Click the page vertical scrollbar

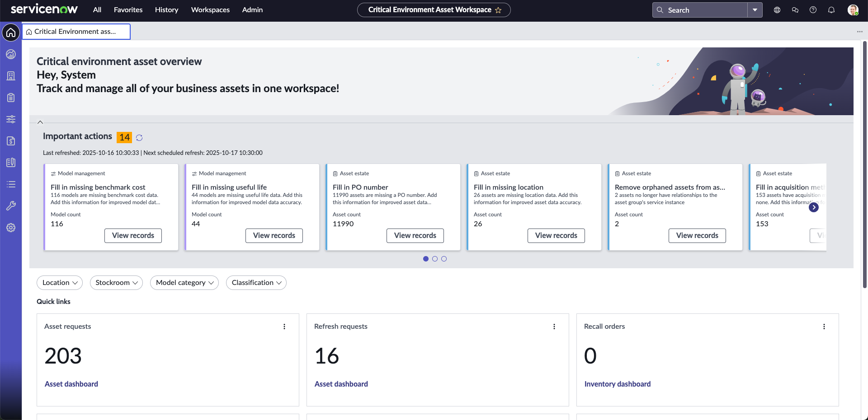(x=865, y=165)
